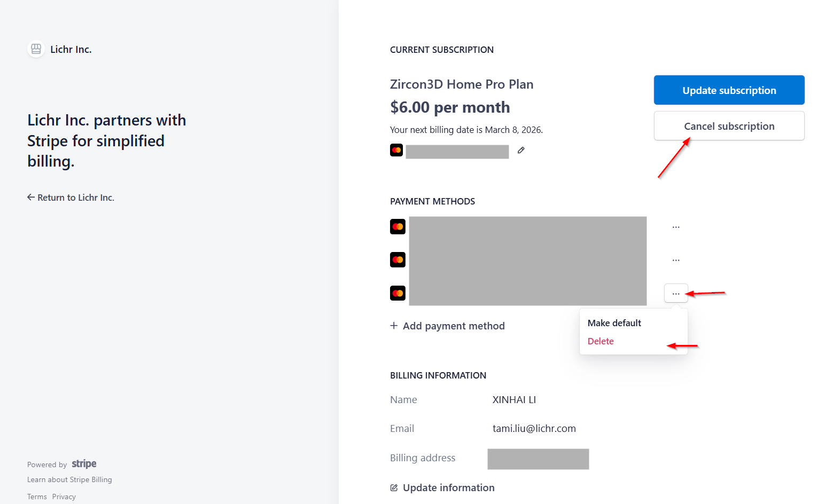The height and width of the screenshot is (504, 825).
Task: Click the first Mastercard icon under Payment Methods
Action: [x=398, y=227]
